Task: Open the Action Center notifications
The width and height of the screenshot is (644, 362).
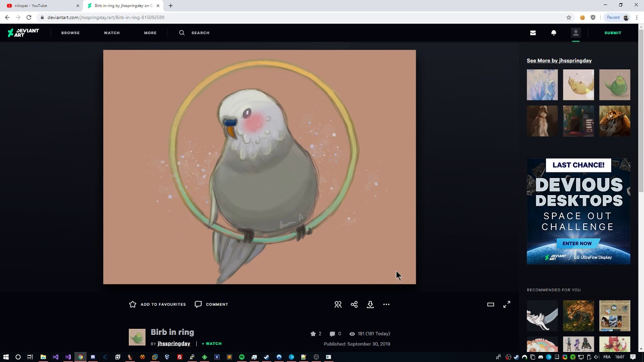Action: (633, 357)
